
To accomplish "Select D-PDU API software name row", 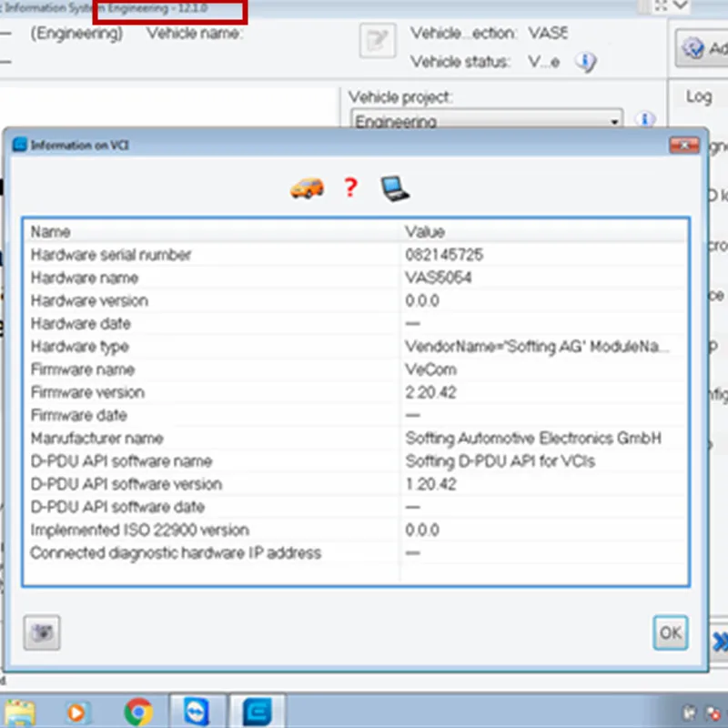I will coord(121,461).
